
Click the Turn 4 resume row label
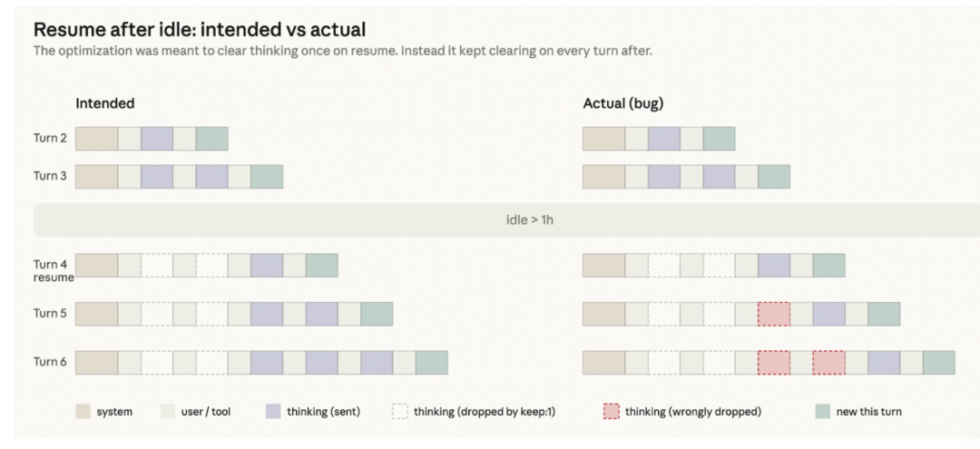54,270
